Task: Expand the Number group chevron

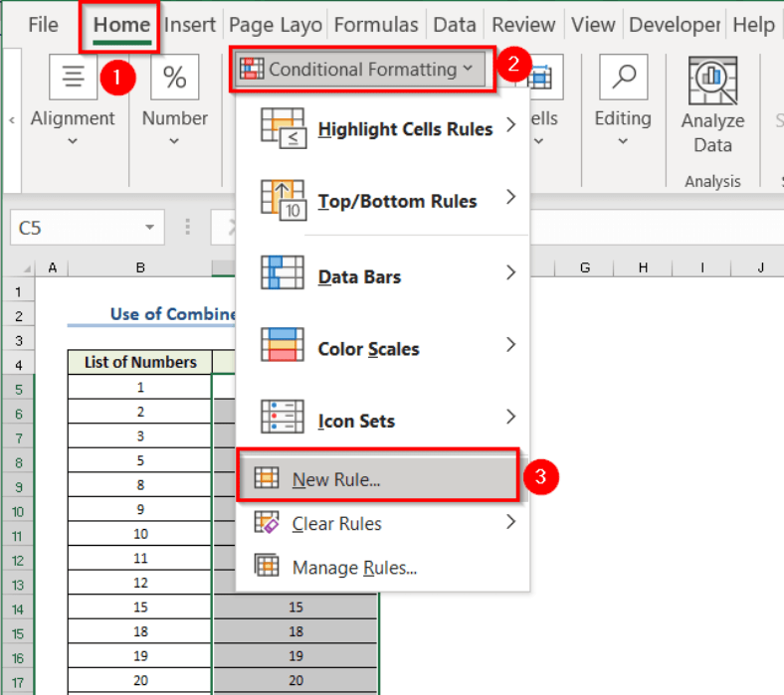Action: [x=174, y=141]
